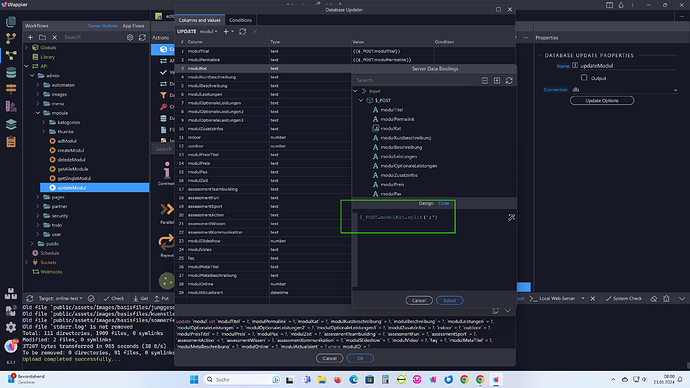Click the Get button in bottom toolbar
The image size is (690, 388).
pos(141,298)
